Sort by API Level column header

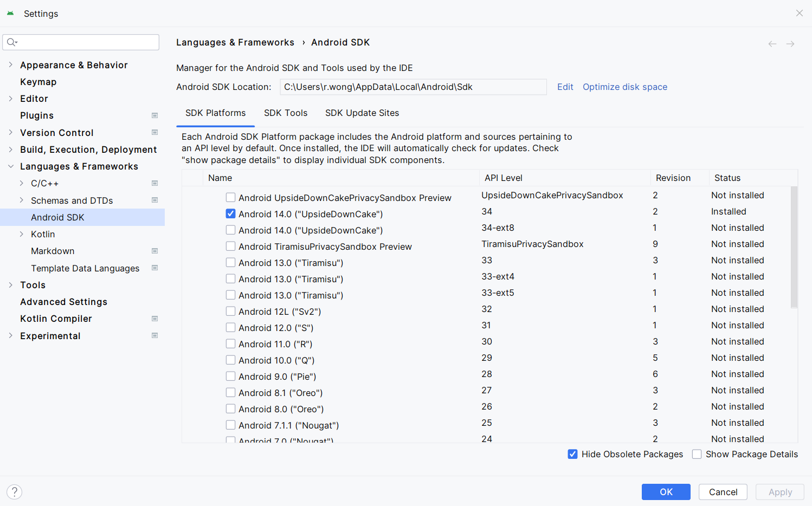[565, 178]
